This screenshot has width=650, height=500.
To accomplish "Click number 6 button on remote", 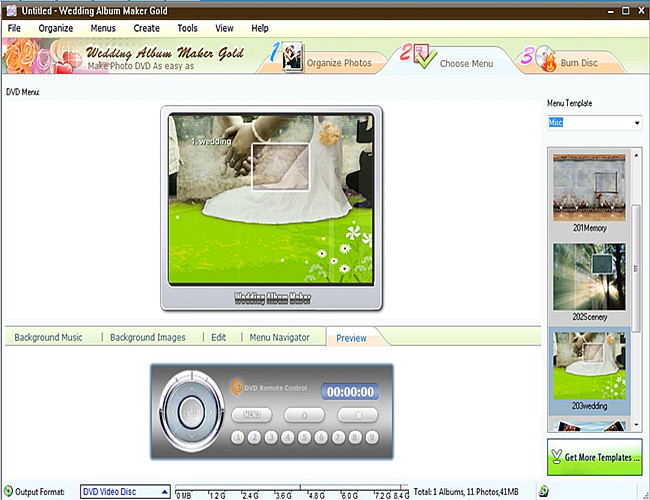I will point(321,437).
